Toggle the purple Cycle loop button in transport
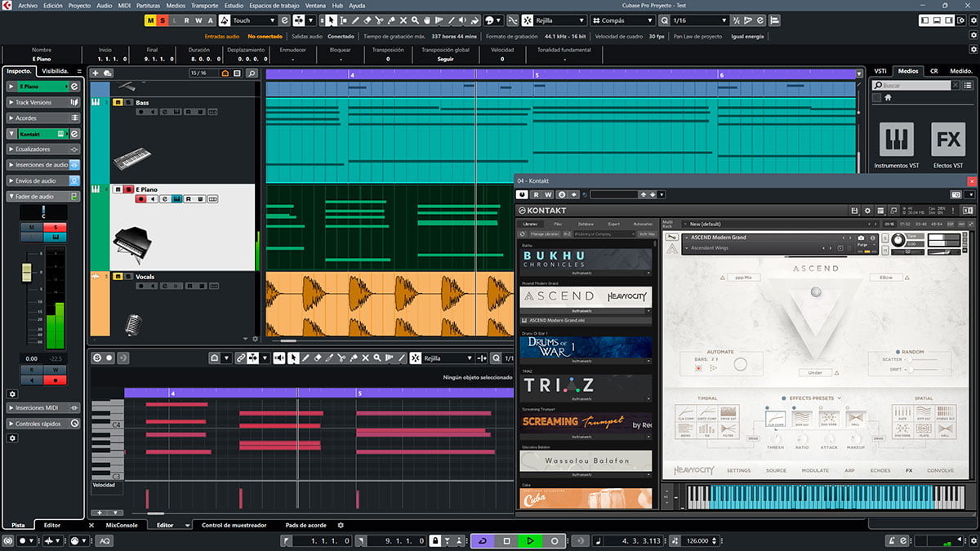The height and width of the screenshot is (551, 980). tap(482, 540)
